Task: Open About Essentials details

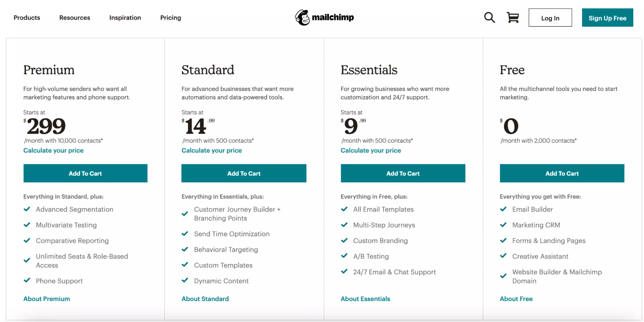Action: pos(365,298)
